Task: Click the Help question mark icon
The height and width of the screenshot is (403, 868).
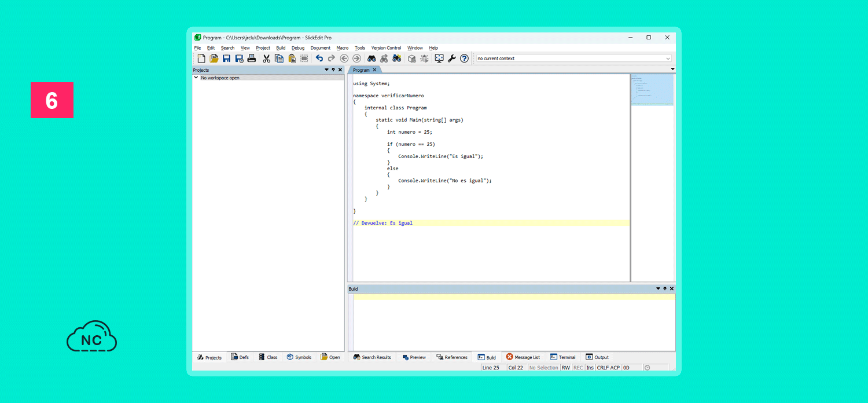Action: click(464, 58)
